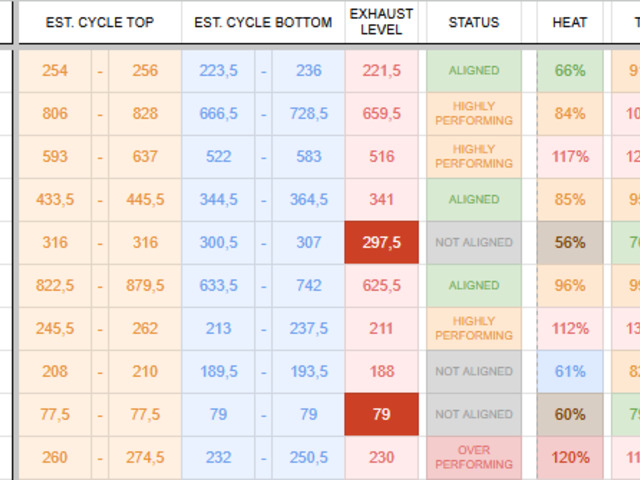Click the EST. CYCLE BOTTOM header cell
This screenshot has height=480, width=640.
click(x=263, y=22)
